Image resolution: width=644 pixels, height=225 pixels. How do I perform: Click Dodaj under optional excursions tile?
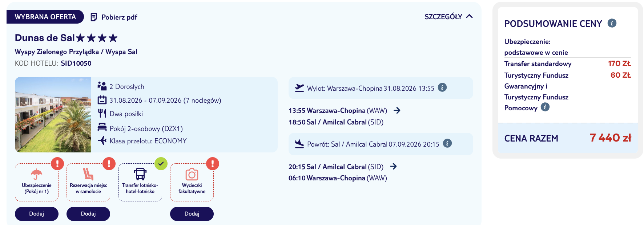point(192,214)
